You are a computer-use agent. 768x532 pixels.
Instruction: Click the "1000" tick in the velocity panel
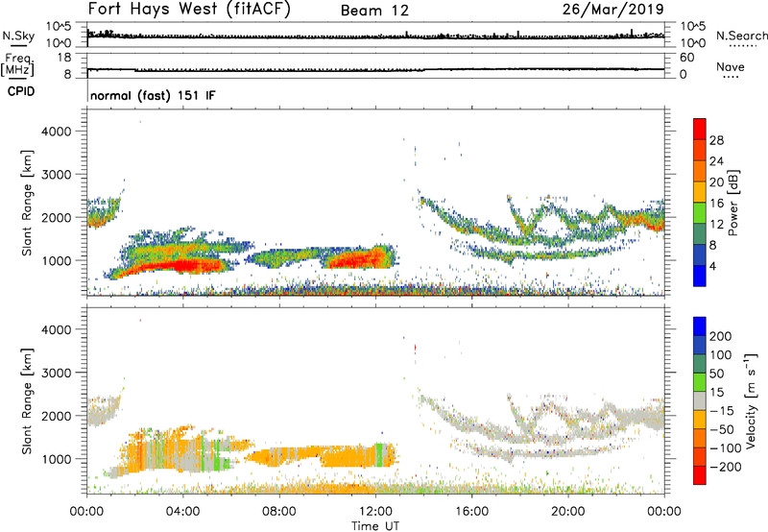tap(57, 459)
